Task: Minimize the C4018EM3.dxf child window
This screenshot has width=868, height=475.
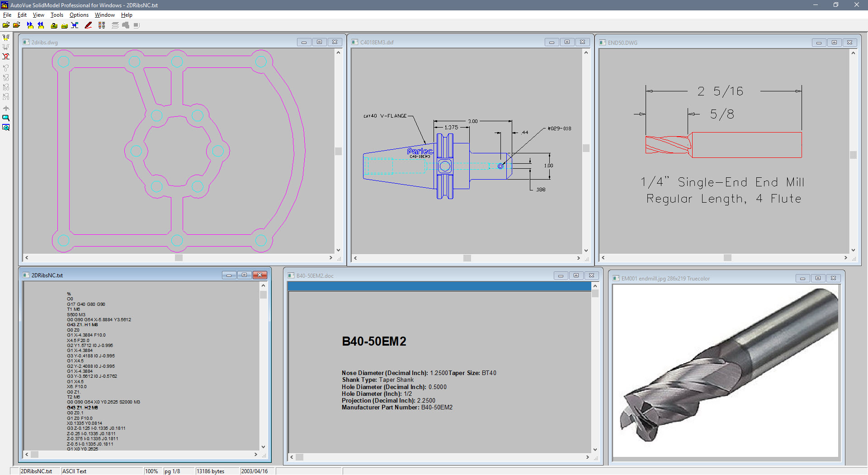Action: tap(552, 42)
